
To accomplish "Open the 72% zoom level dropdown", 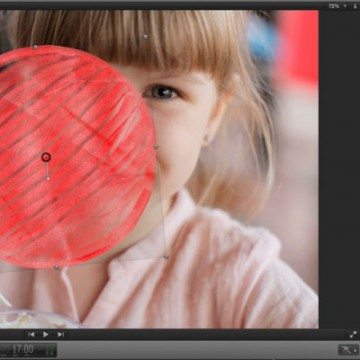I will 333,6.
